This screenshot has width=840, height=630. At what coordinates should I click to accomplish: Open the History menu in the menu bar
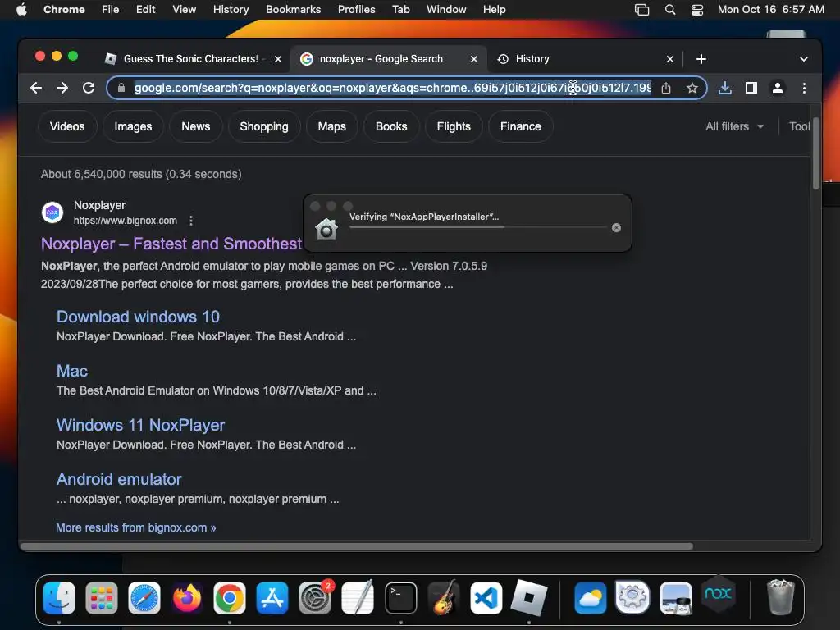pos(231,10)
